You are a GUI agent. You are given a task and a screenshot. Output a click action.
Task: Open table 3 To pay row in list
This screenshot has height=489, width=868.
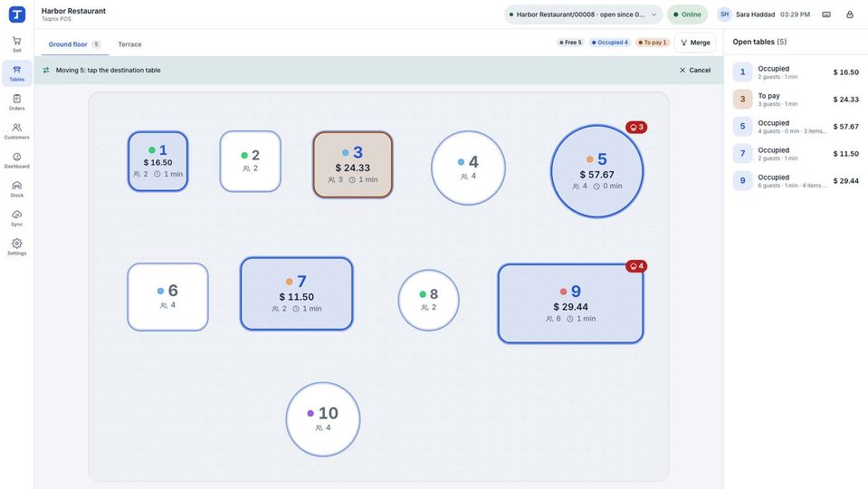tap(796, 99)
